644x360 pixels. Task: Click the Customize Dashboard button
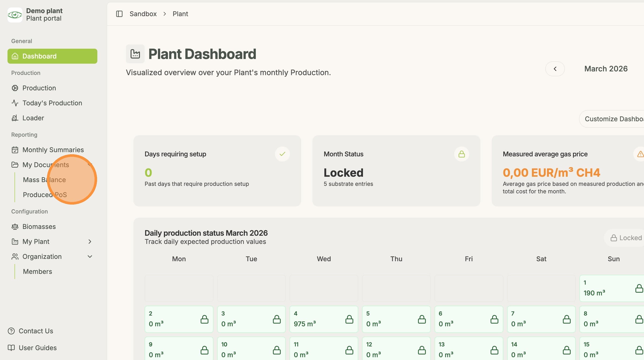click(612, 119)
